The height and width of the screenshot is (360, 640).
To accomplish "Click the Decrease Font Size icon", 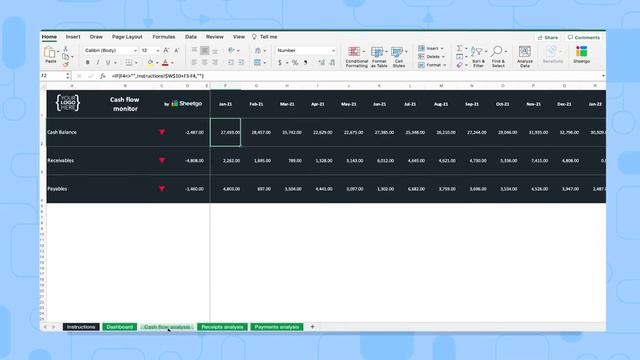I will (x=177, y=50).
